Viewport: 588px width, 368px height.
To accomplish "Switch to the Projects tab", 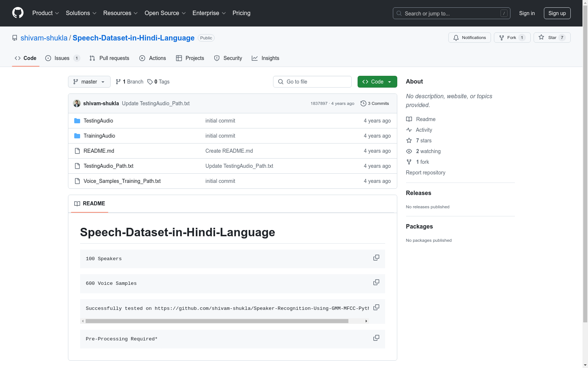I will 190,58.
